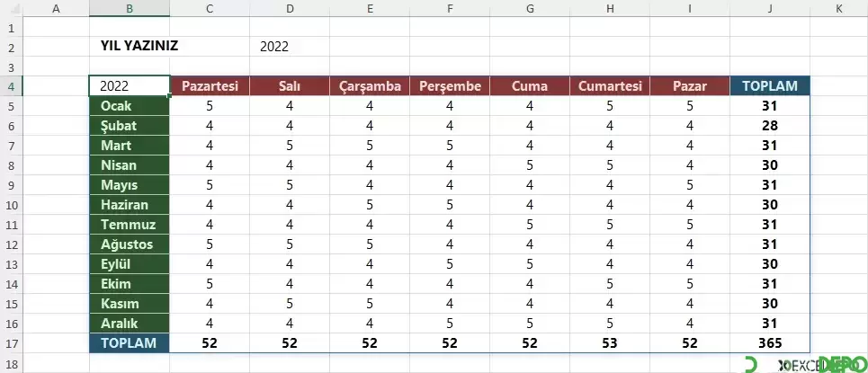Select row 4 header number
The width and height of the screenshot is (868, 373).
click(12, 85)
